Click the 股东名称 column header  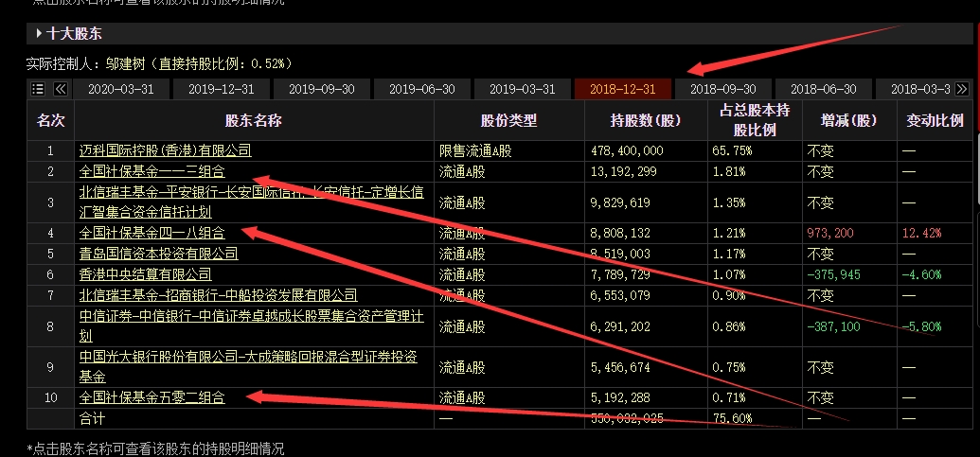[x=254, y=120]
